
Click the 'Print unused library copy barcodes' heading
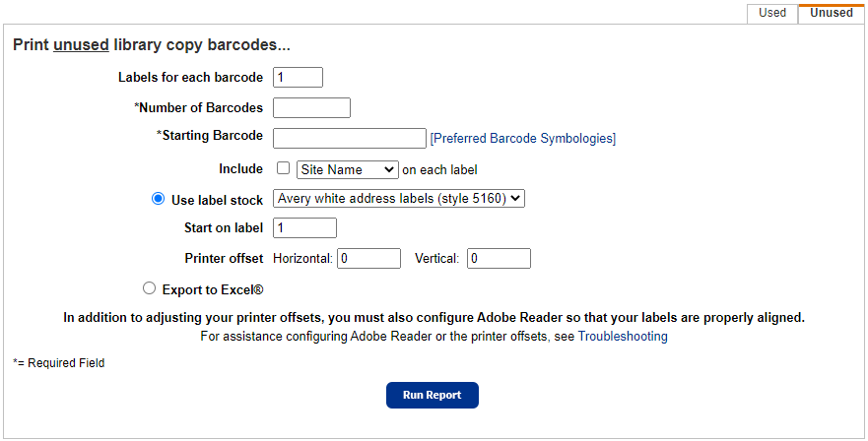click(x=151, y=45)
